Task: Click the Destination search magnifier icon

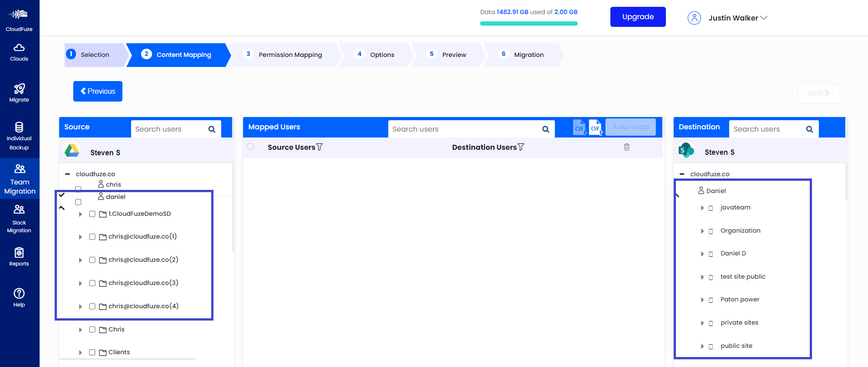Action: [809, 129]
